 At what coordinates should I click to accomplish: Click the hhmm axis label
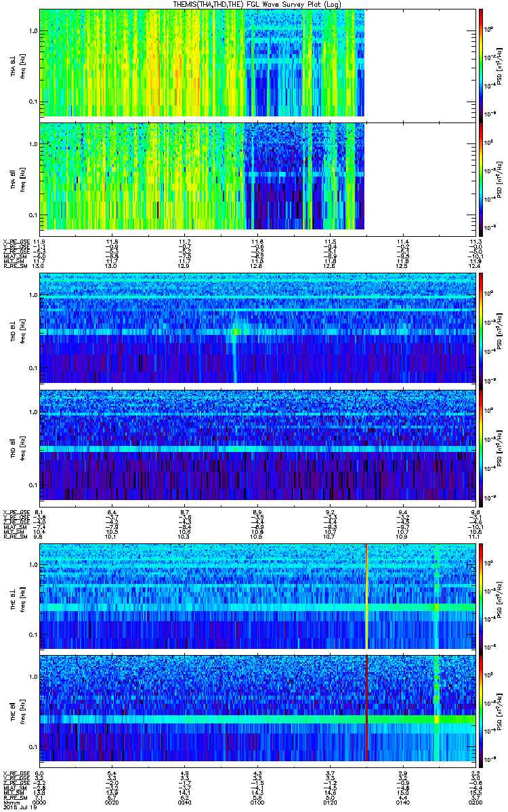click(x=11, y=797)
